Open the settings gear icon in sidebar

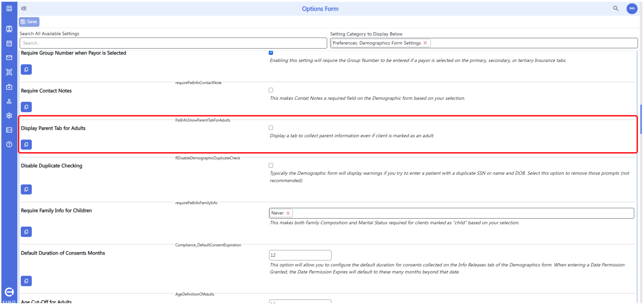click(x=9, y=115)
